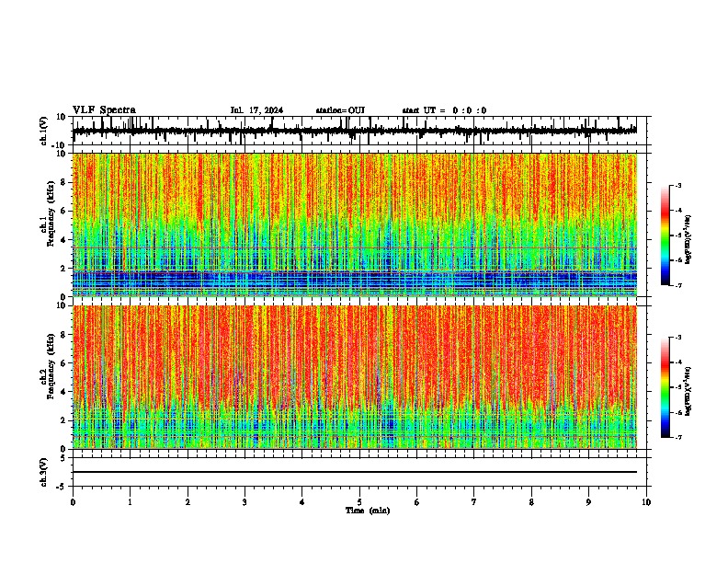Click time axis tick label "2"

[x=188, y=502]
